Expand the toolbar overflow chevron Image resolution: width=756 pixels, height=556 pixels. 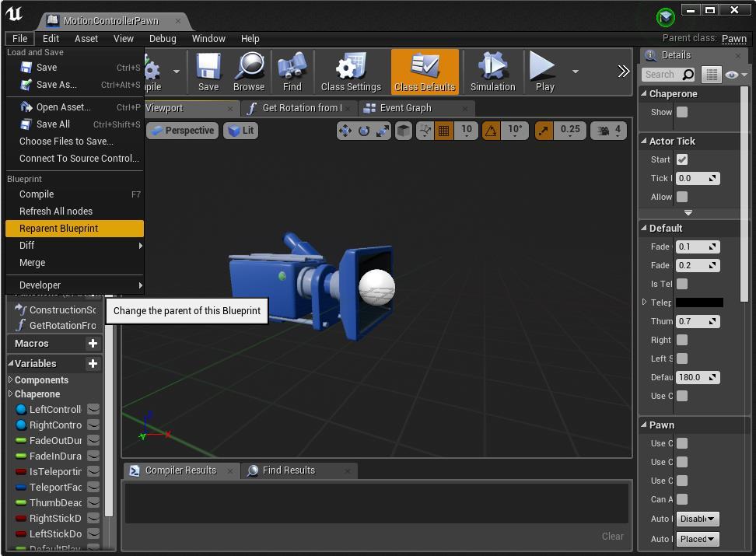(624, 72)
